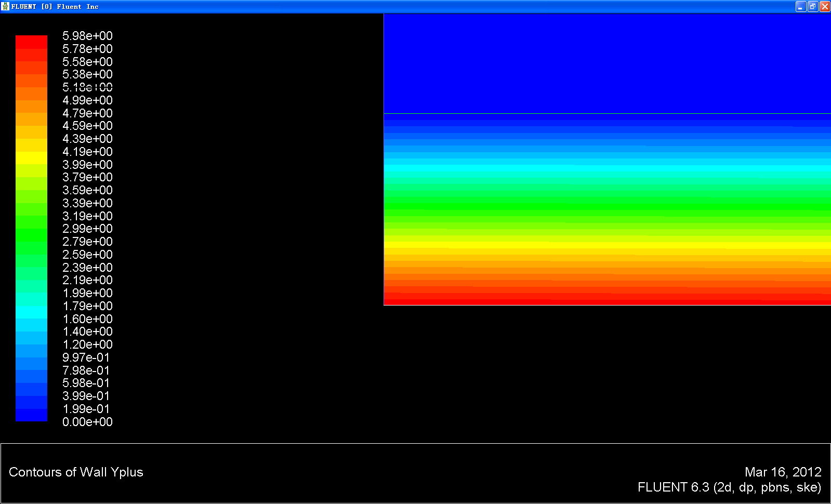This screenshot has width=831, height=504.
Task: Click the 5.78e+00 legend value
Action: tap(87, 49)
